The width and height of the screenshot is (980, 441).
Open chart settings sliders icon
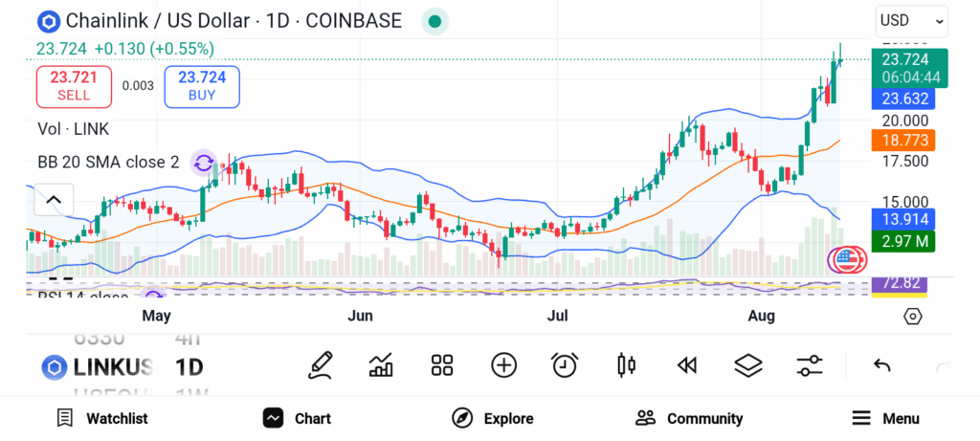point(809,364)
